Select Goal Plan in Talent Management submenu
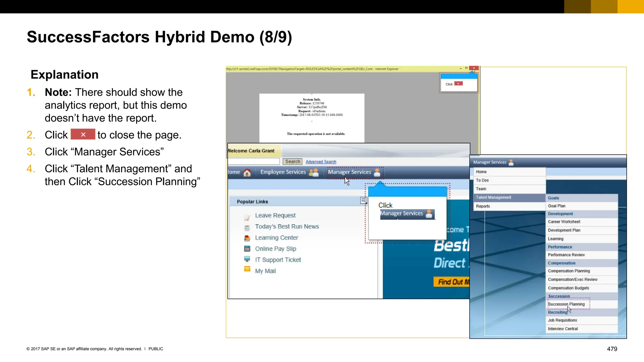644x362 pixels. point(582,206)
